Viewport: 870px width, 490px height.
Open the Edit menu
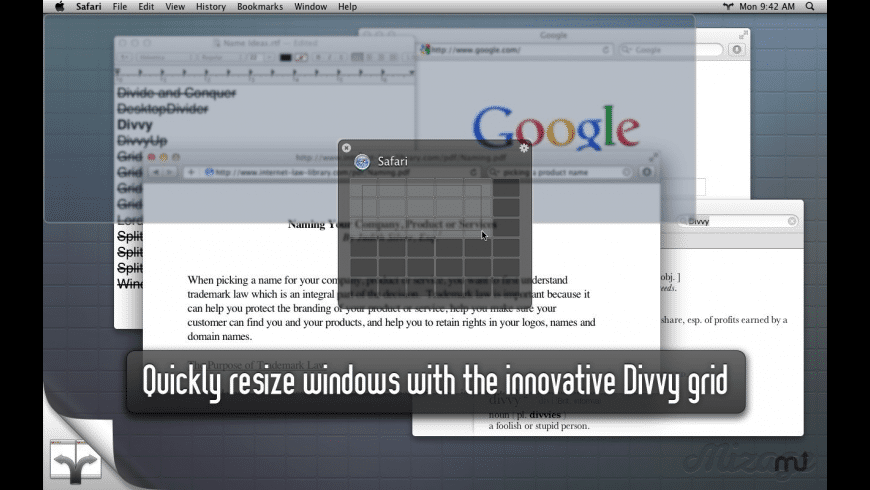pyautogui.click(x=146, y=7)
